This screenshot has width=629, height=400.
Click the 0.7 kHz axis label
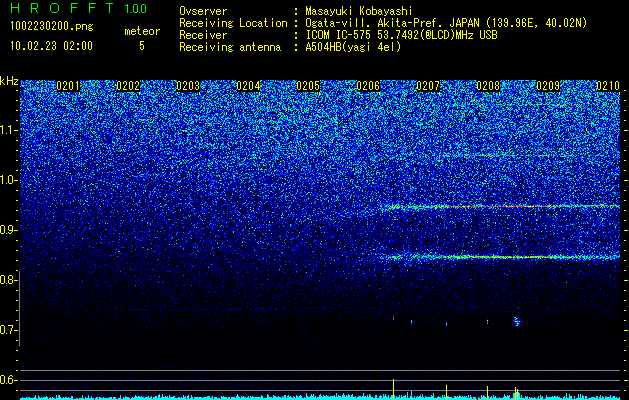pos(8,330)
